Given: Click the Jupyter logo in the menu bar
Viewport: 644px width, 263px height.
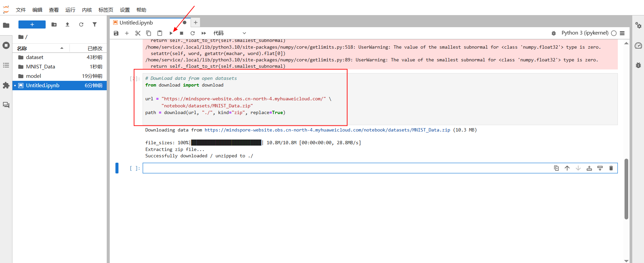Looking at the screenshot, I should click(6, 10).
